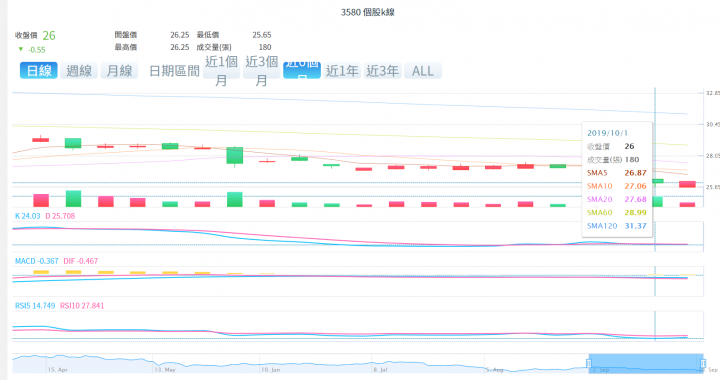
Task: Click the K 24.03 indicator label
Action: (28, 216)
